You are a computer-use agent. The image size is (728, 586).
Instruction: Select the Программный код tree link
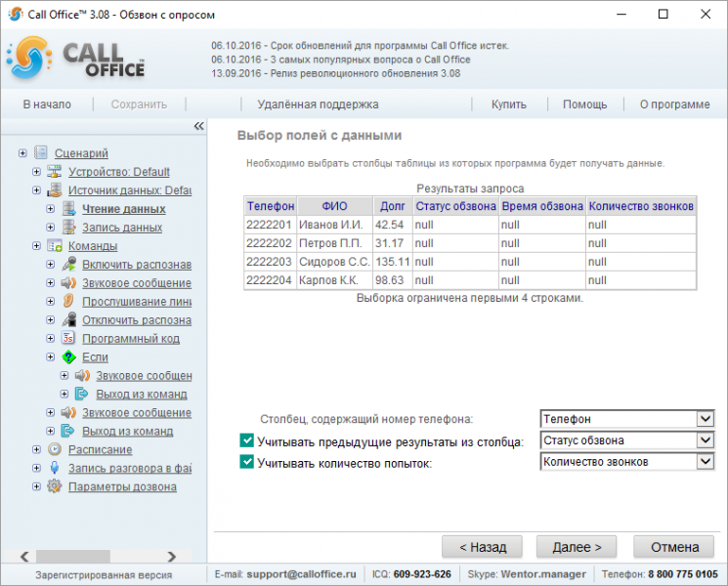[131, 339]
